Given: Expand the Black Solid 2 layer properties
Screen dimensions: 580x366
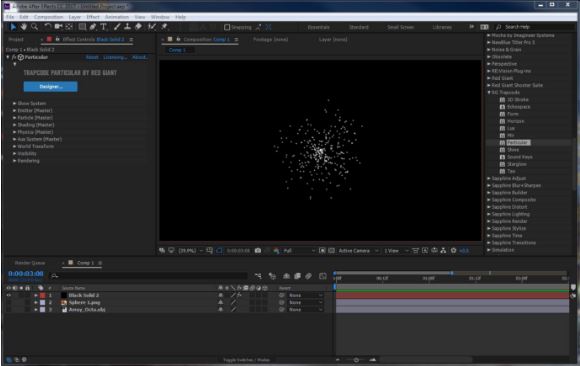Looking at the screenshot, I should 36,295.
